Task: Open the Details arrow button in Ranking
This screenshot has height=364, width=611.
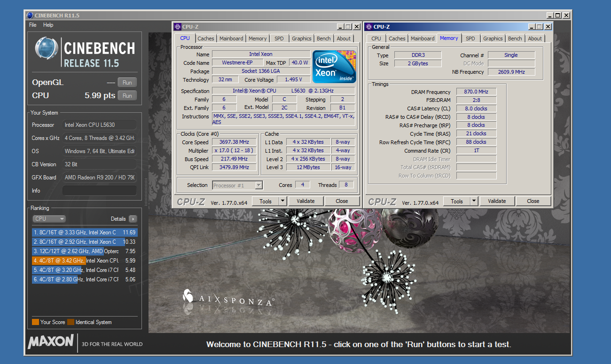Action: 133,219
